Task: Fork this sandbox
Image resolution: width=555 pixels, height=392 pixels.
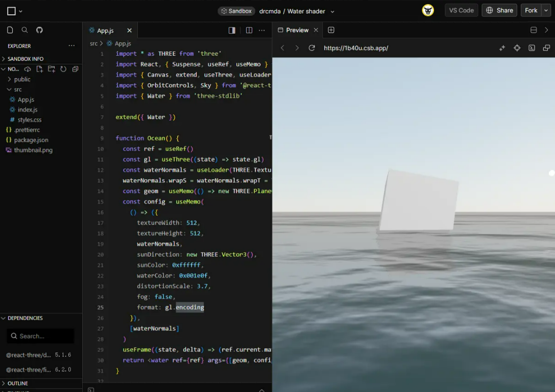Action: coord(531,10)
